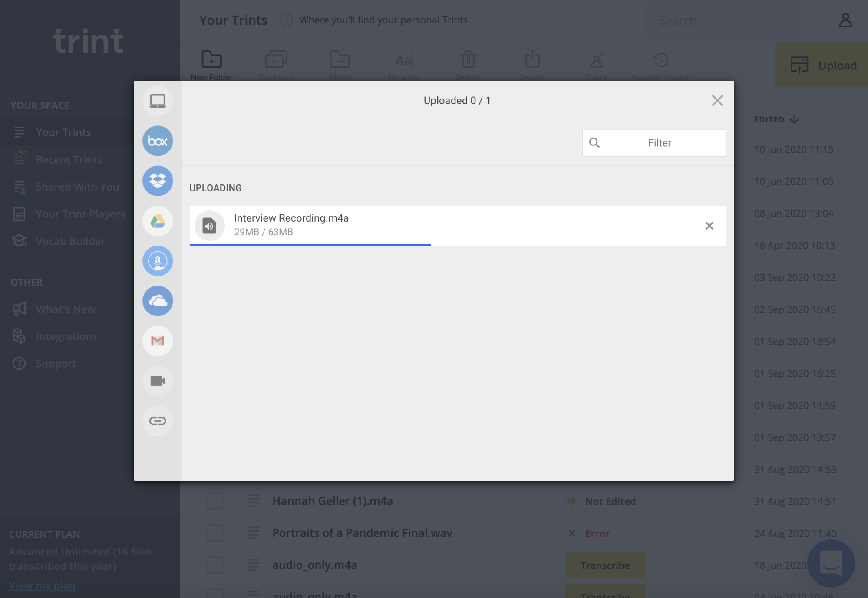The width and height of the screenshot is (868, 598).
Task: Check the box next to audio_only.m4a
Action: click(214, 565)
